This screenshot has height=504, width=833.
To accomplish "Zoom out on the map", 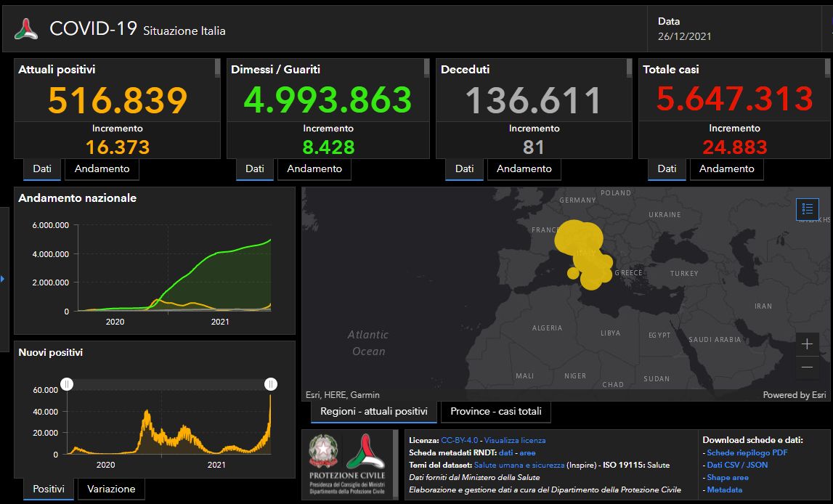I will point(807,367).
